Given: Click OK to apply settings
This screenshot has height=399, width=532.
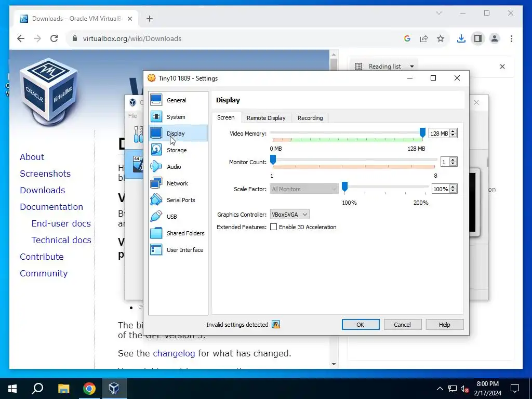Looking at the screenshot, I should coord(361,325).
